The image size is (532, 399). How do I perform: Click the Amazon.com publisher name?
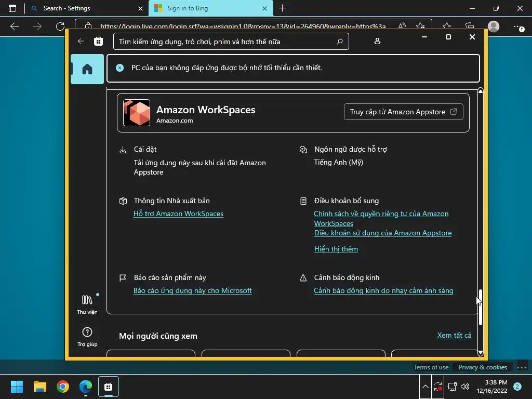tap(175, 121)
